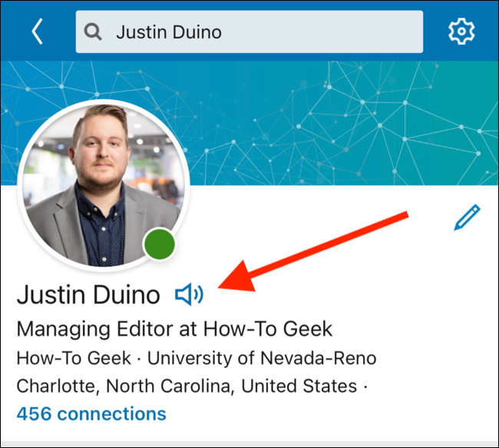Tap the green online status dot
The height and width of the screenshot is (448, 499).
point(160,244)
